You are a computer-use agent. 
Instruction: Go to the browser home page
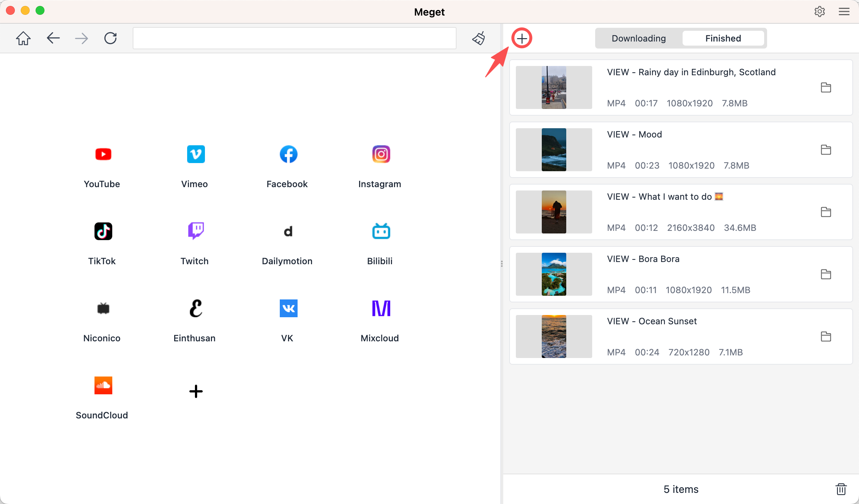pos(23,38)
